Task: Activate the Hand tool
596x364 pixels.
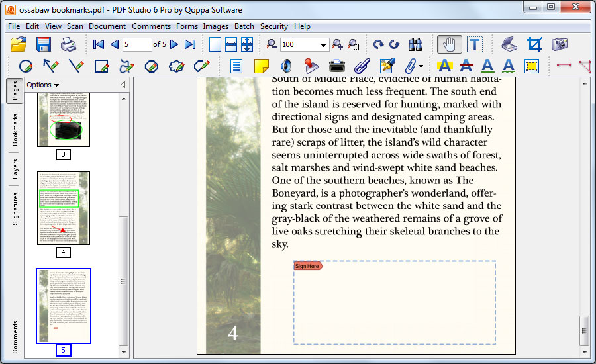Action: [450, 44]
